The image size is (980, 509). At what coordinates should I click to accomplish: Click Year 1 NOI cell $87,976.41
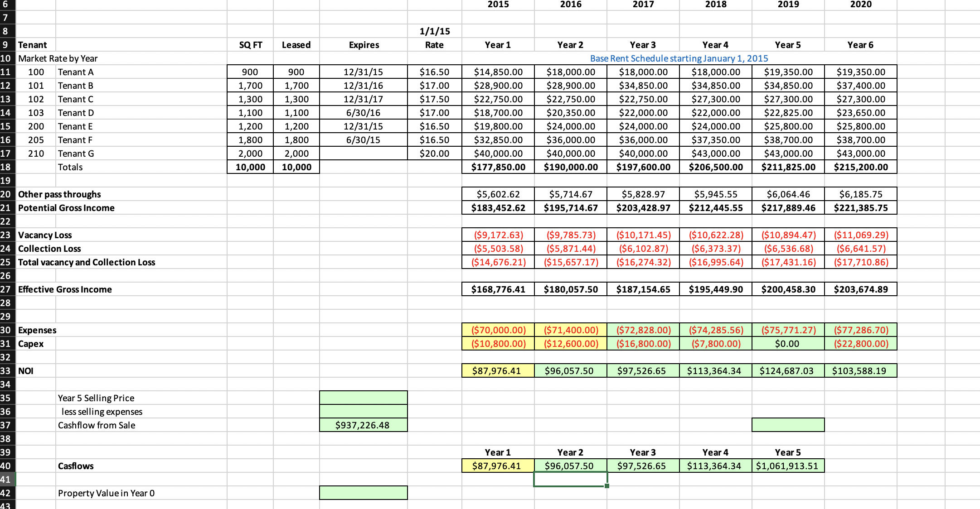(x=498, y=371)
